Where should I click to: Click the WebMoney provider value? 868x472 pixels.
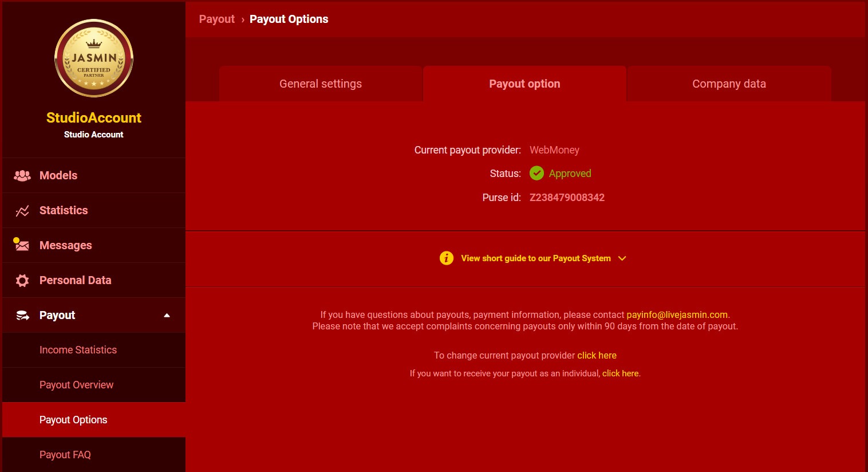click(x=554, y=150)
